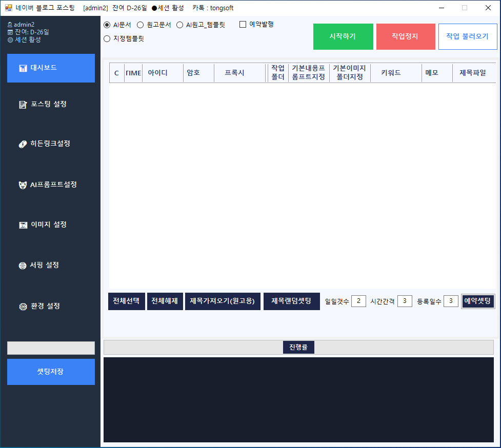
Task: Click the 포스팅 설정 pencil icon
Action: (23, 105)
